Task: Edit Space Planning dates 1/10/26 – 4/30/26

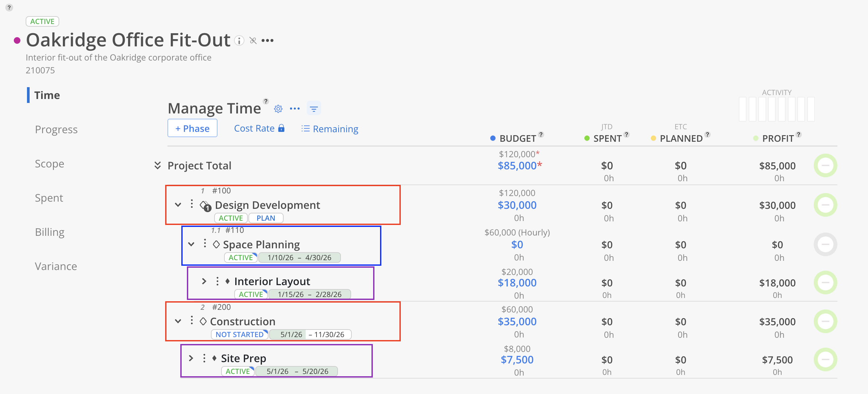Action: (x=299, y=257)
